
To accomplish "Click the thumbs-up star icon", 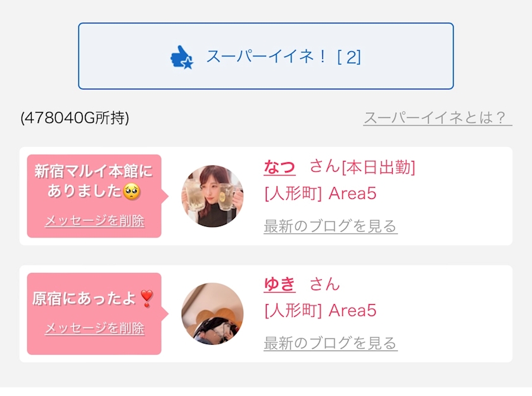I will (182, 58).
